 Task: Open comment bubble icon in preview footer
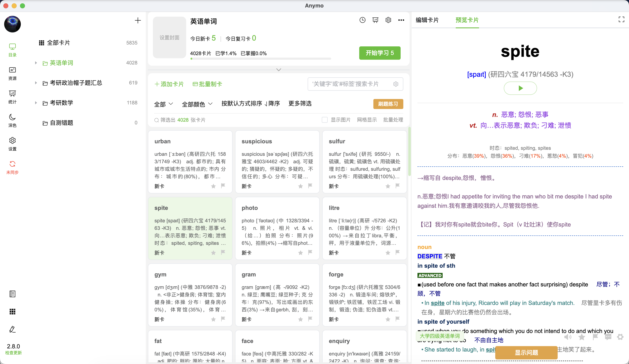pyautogui.click(x=608, y=337)
